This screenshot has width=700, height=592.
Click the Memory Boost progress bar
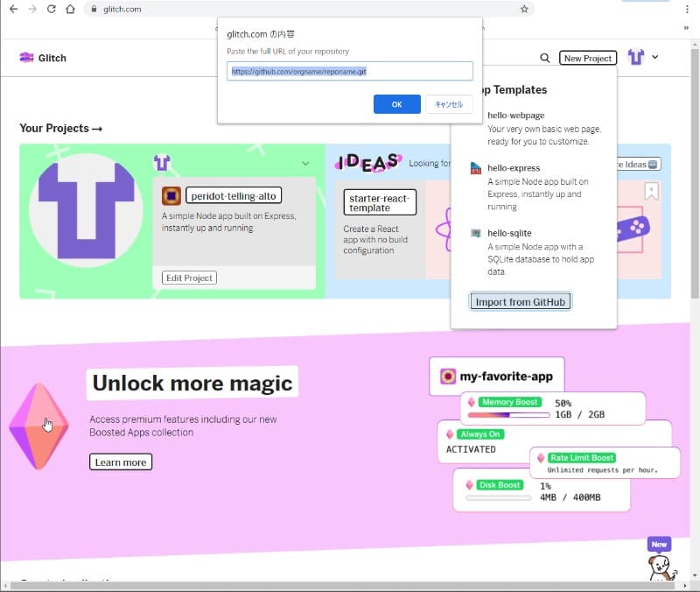coord(508,415)
